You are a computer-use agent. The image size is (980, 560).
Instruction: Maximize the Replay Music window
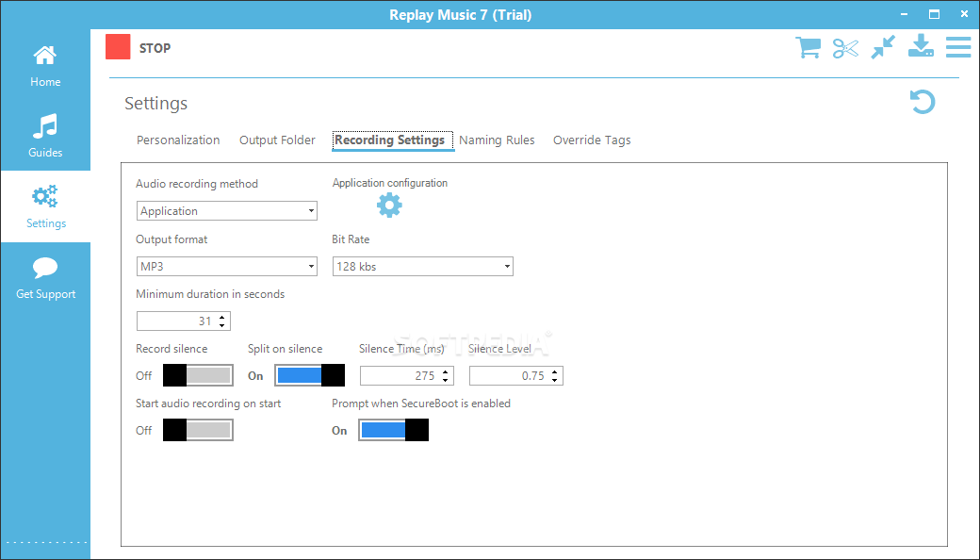click(x=934, y=14)
